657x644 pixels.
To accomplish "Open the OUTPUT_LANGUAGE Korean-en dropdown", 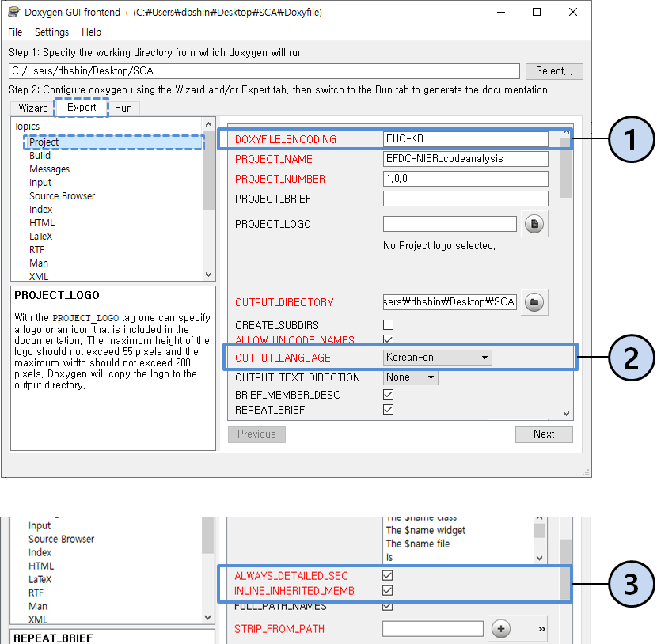I will [x=438, y=357].
